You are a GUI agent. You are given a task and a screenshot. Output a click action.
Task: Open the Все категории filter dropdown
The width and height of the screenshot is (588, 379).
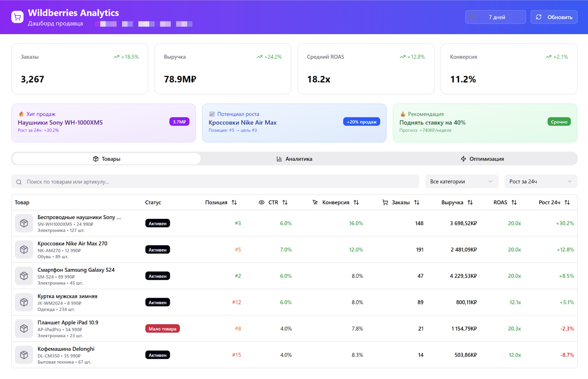coord(462,181)
